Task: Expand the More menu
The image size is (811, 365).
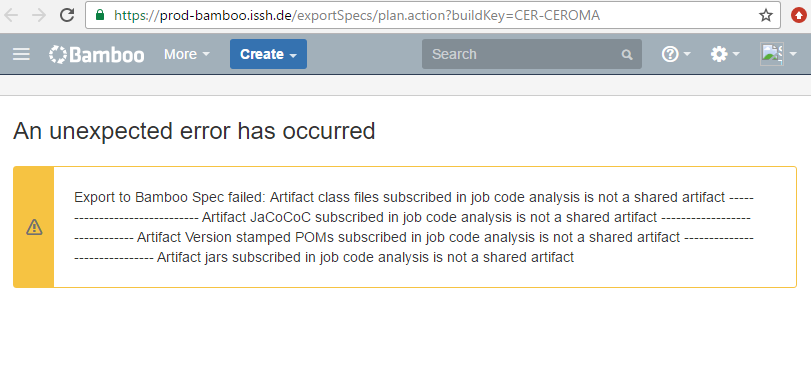Action: pos(187,54)
